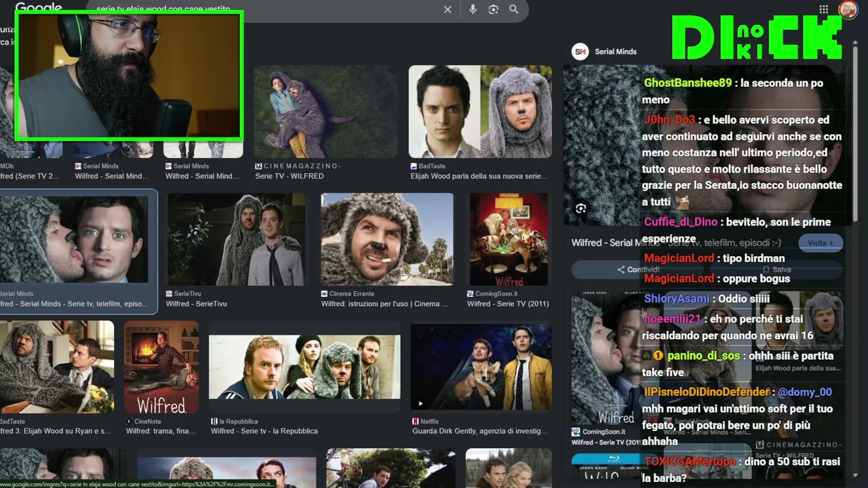Start voice search with the microphone icon
This screenshot has height=488, width=868.
point(473,9)
